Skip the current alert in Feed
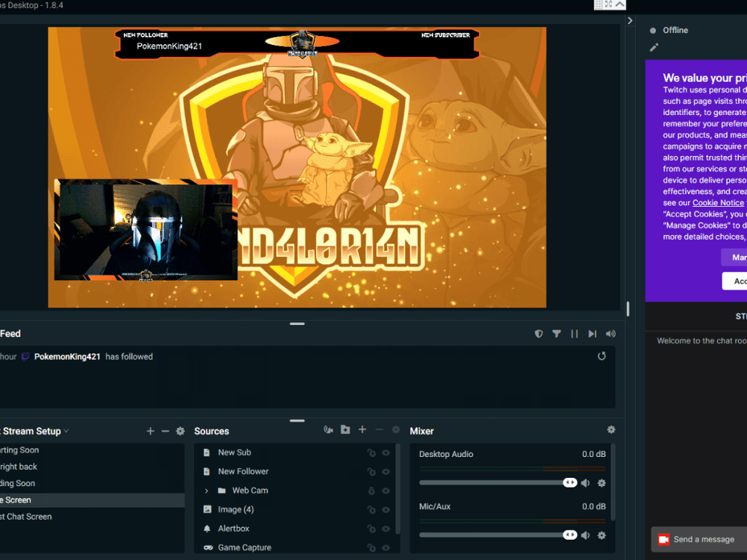 tap(592, 334)
